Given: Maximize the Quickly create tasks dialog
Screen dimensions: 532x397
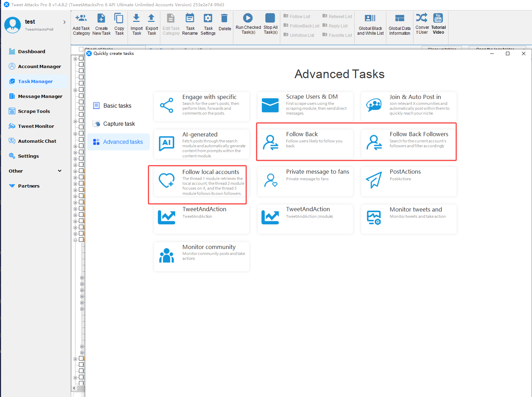Looking at the screenshot, I should click(x=508, y=53).
